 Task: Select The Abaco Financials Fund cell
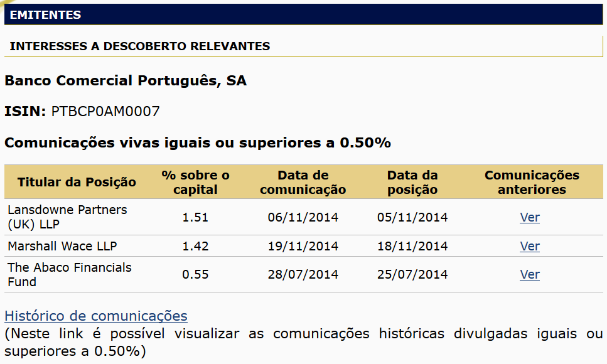coord(70,274)
